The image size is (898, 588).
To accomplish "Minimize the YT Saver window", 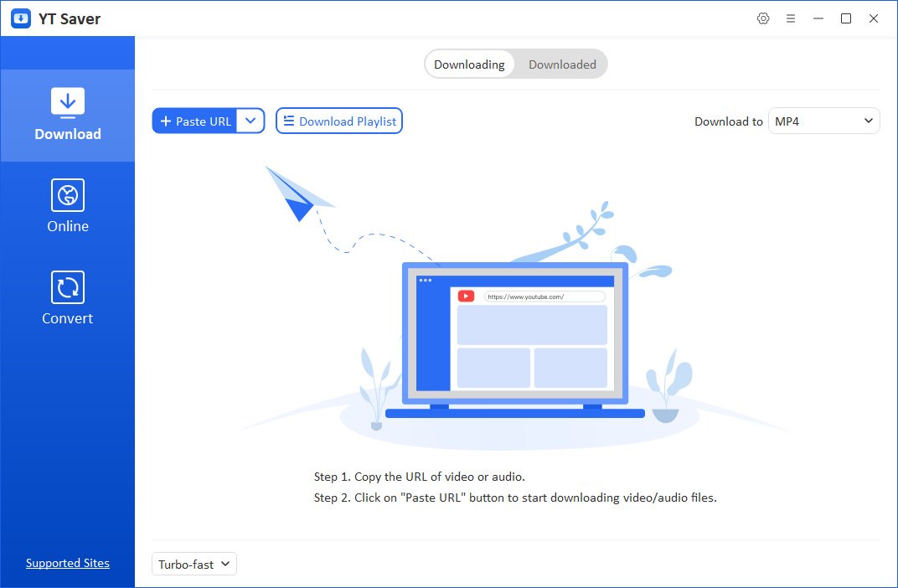I will 818,18.
